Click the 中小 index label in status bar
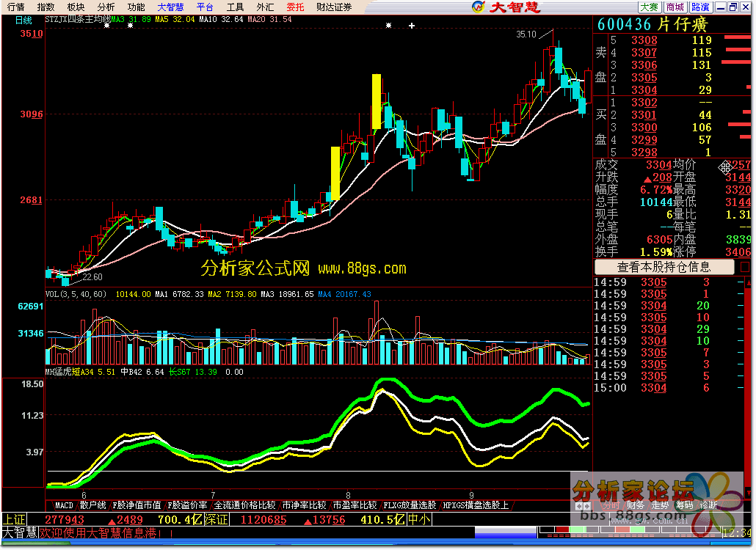Viewport: 756px width, 550px height. [419, 520]
